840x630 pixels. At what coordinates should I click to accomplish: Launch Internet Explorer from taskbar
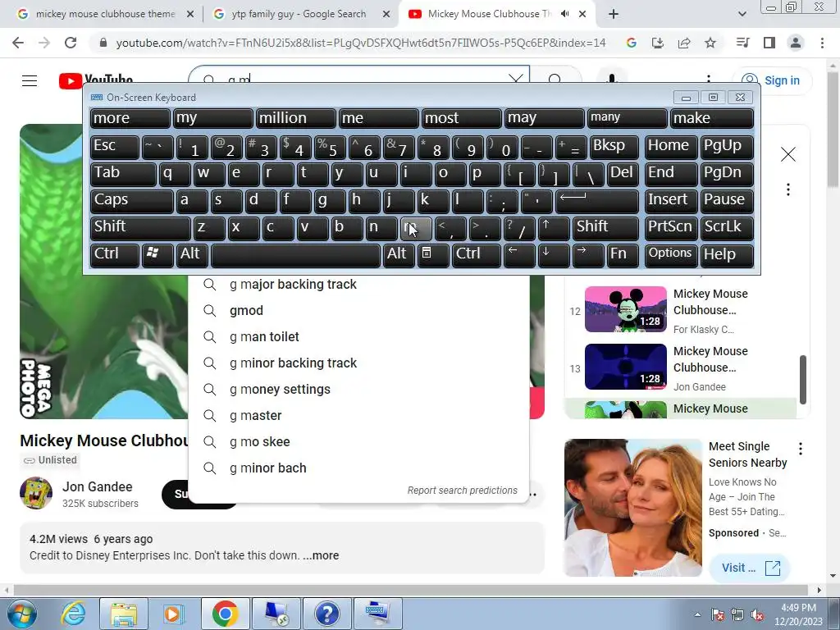[73, 614]
